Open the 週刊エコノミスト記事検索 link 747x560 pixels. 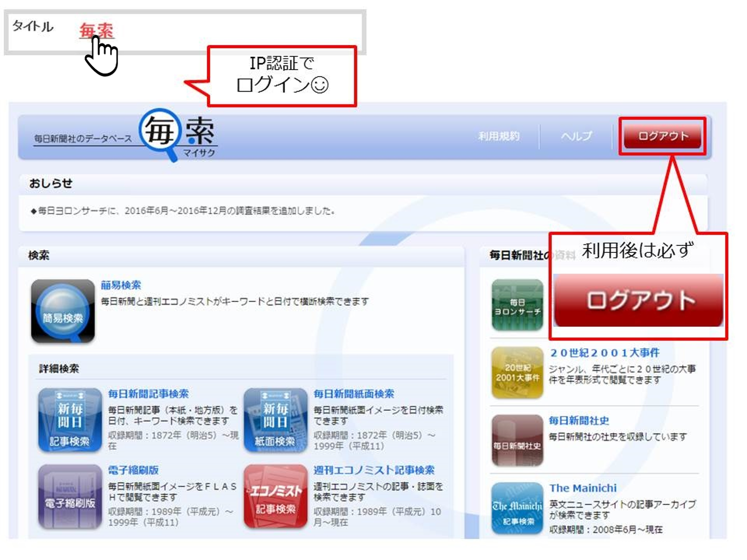373,470
